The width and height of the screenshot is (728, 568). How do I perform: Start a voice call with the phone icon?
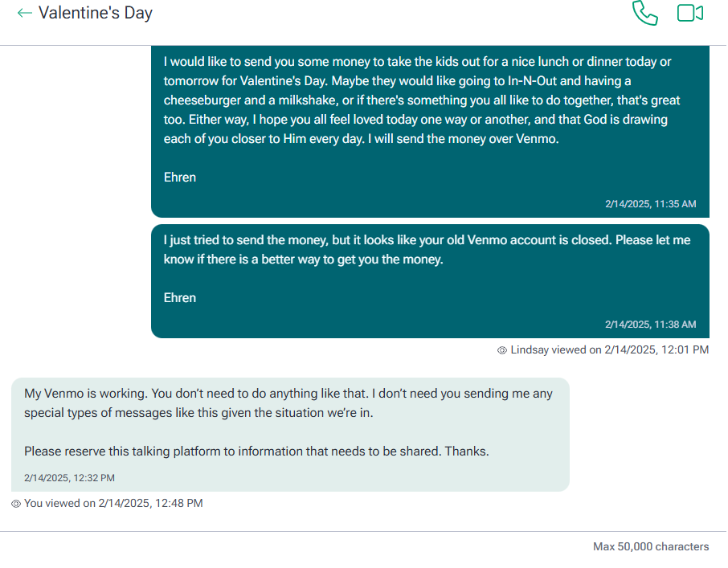pyautogui.click(x=644, y=13)
